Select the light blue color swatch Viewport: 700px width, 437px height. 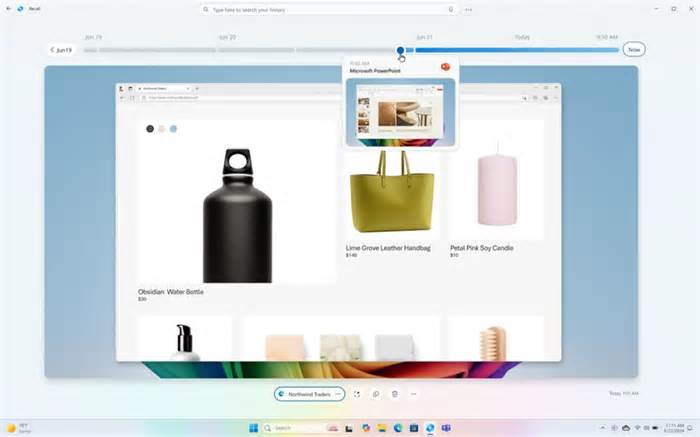coord(173,129)
